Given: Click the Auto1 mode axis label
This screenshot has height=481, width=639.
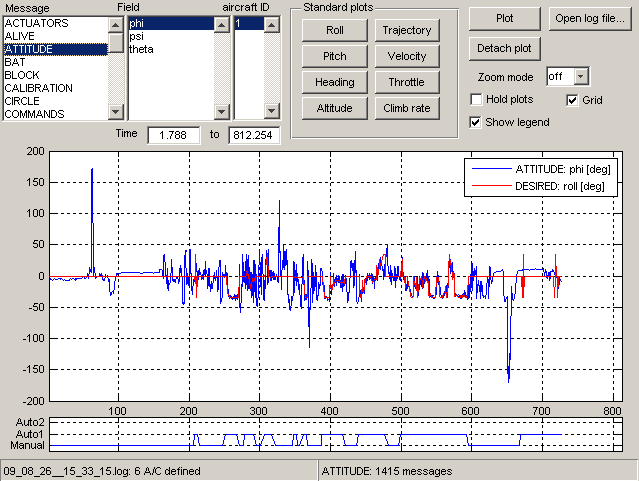Looking at the screenshot, I should (30, 434).
